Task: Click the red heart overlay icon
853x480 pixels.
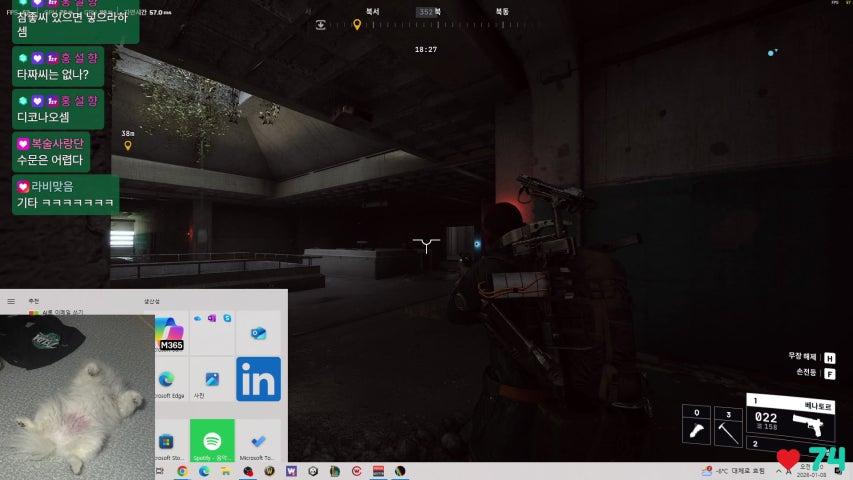Action: pyautogui.click(x=788, y=460)
